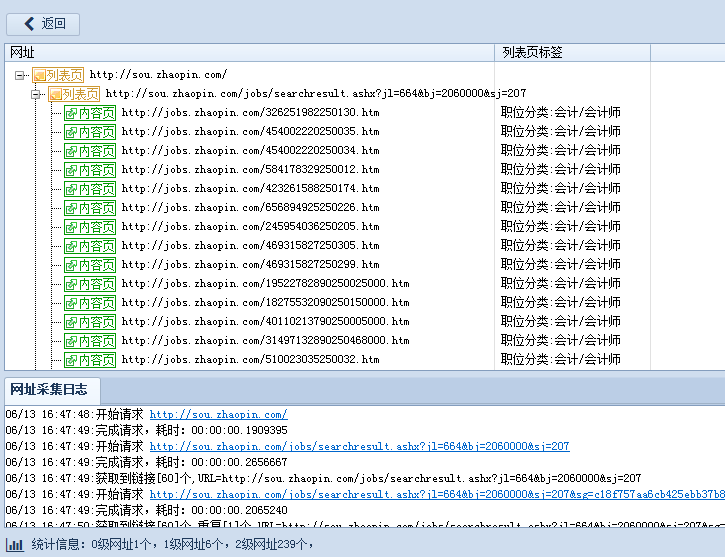The image size is (725, 557).
Task: Click log line 完成请求 耗时 00:00:00.1909395
Action: click(147, 430)
